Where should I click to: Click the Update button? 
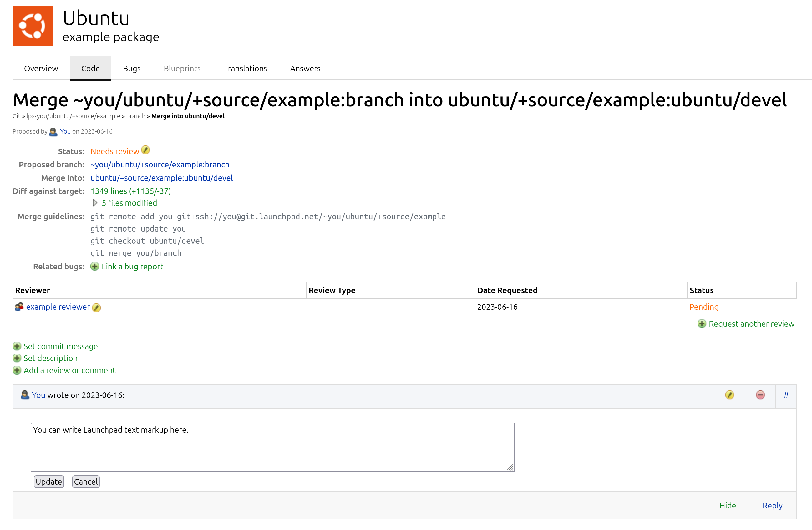tap(49, 482)
